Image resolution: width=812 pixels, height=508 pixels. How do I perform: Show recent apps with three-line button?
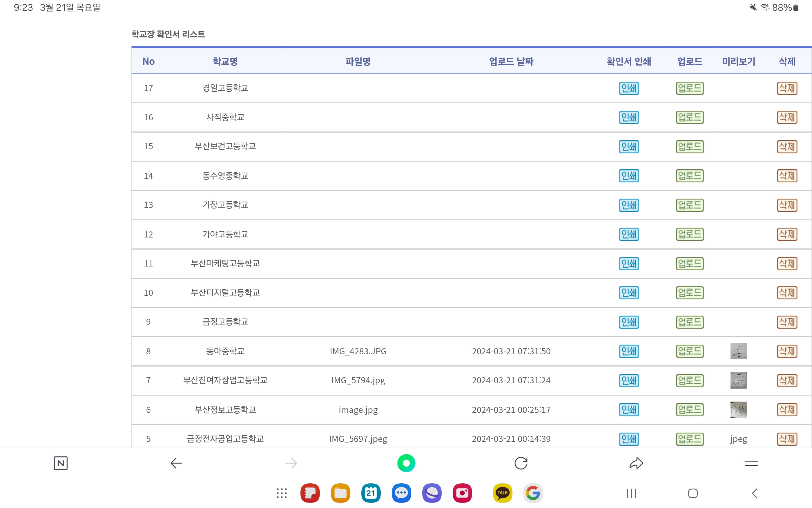[x=632, y=493]
